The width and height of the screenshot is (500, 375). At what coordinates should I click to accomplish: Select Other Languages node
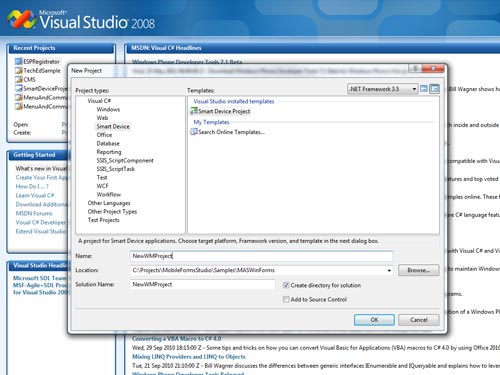tap(109, 203)
